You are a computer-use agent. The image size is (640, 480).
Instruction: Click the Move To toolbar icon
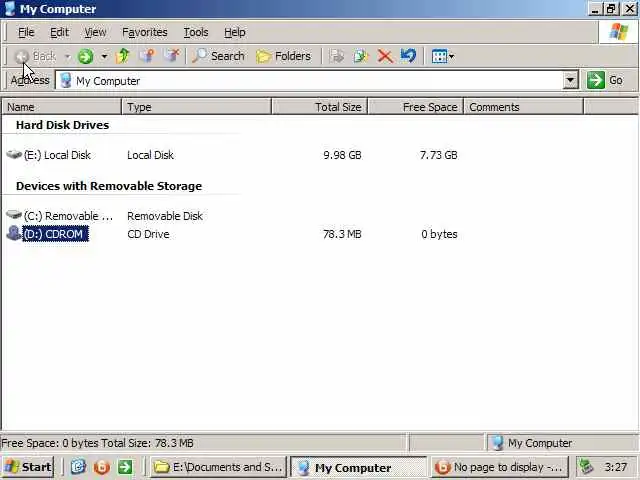pos(337,56)
